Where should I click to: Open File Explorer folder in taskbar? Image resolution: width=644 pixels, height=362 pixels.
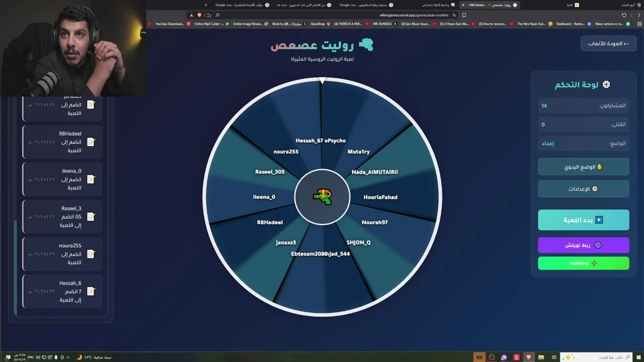[541, 357]
